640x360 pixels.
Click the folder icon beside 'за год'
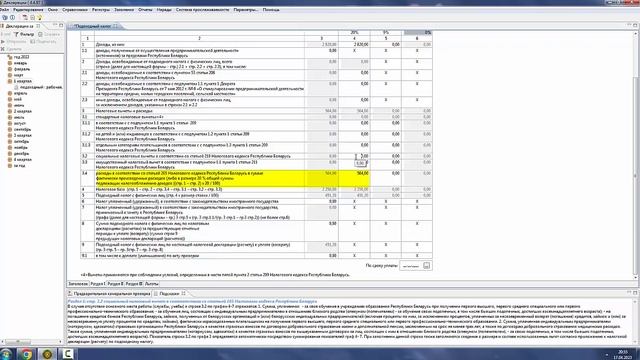[x=10, y=166]
